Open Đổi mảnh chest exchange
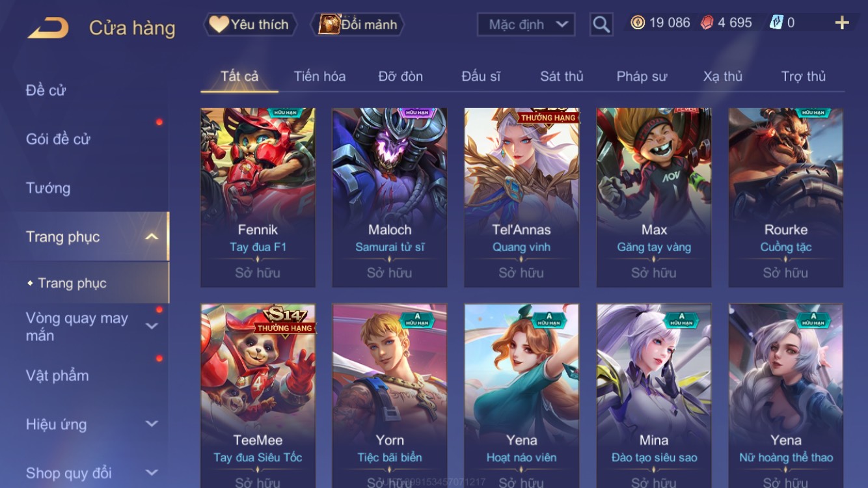 359,25
